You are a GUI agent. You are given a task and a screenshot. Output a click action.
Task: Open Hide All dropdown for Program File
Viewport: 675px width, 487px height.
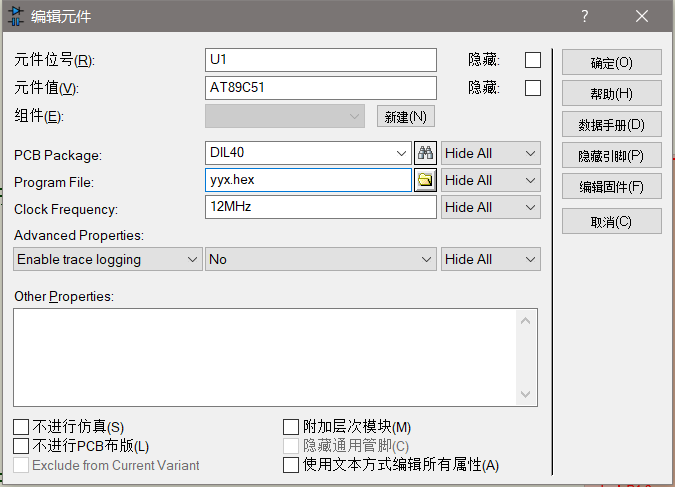(491, 180)
